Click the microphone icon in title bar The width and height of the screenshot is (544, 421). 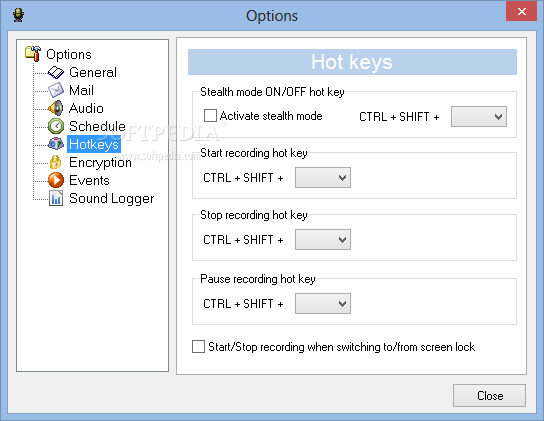18,15
